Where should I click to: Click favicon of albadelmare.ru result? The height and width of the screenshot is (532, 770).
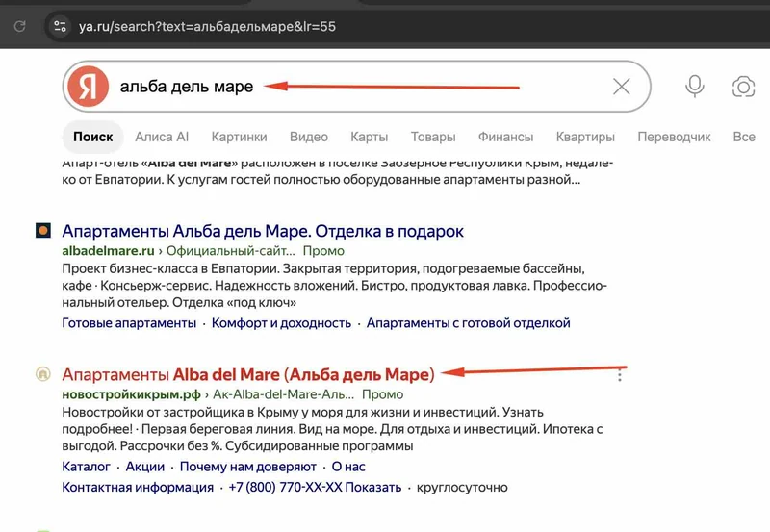click(43, 230)
